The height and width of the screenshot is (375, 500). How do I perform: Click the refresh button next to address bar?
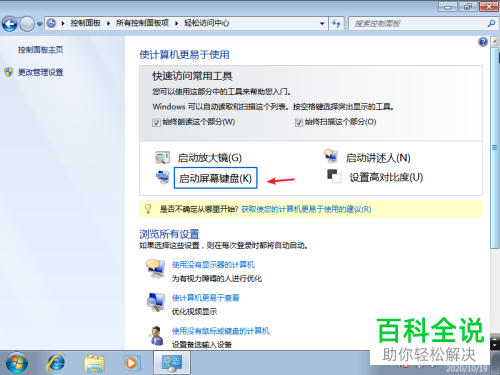point(336,23)
